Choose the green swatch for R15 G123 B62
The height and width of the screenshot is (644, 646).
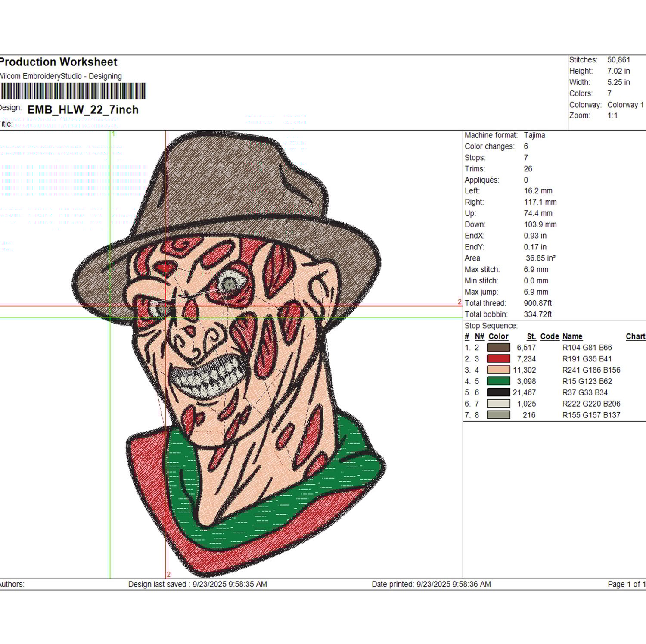coord(498,381)
